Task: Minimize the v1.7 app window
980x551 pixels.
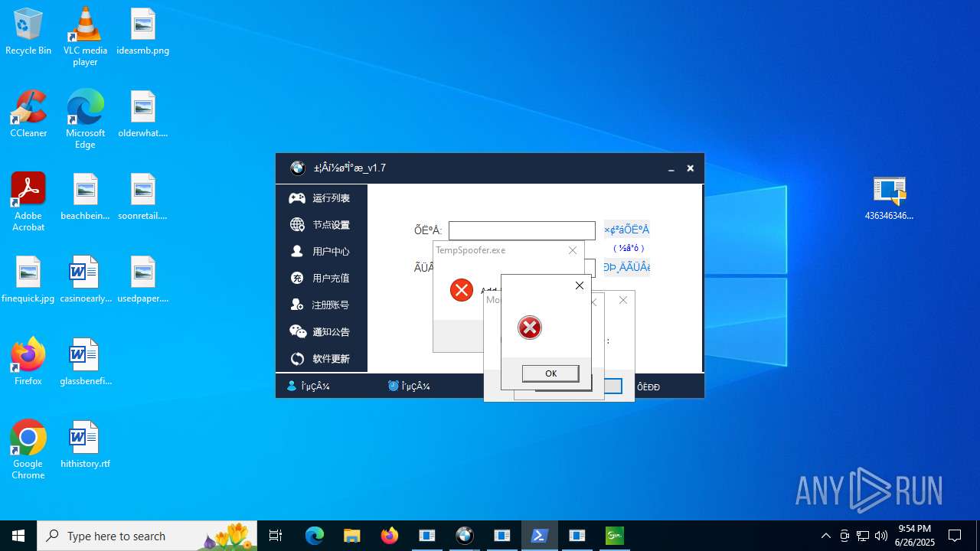Action: point(671,168)
